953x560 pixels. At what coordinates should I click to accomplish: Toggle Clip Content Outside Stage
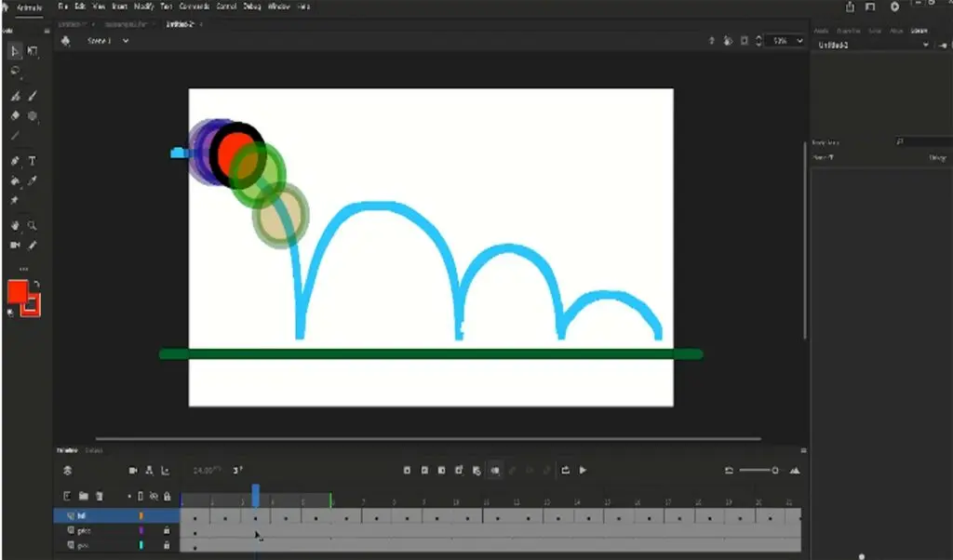pos(744,41)
